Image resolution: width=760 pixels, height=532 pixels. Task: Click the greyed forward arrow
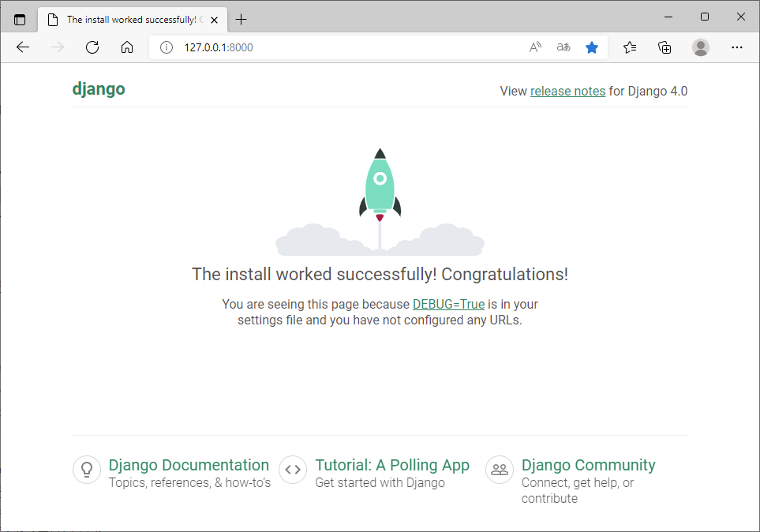[x=57, y=47]
